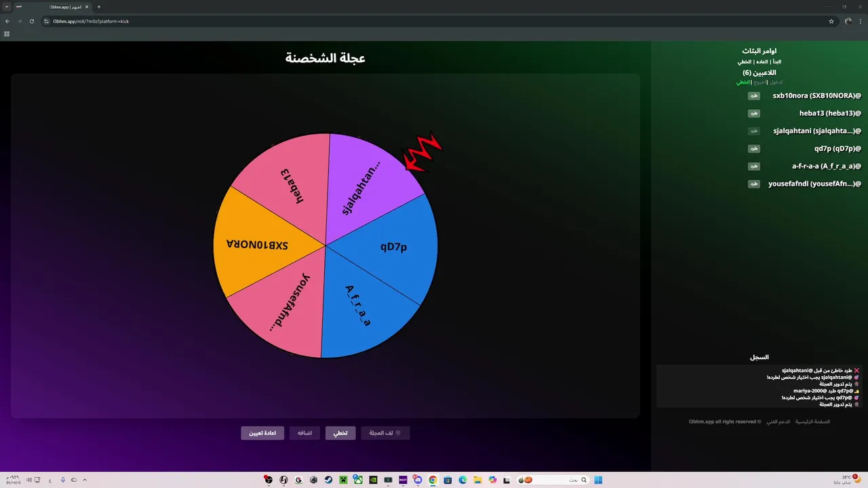Click the لف العجلة spin wheel button
Screen dimensions: 868x488
385,433
